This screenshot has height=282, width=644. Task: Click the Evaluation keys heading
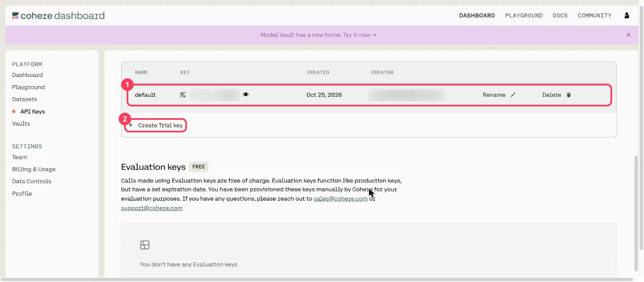coord(153,167)
